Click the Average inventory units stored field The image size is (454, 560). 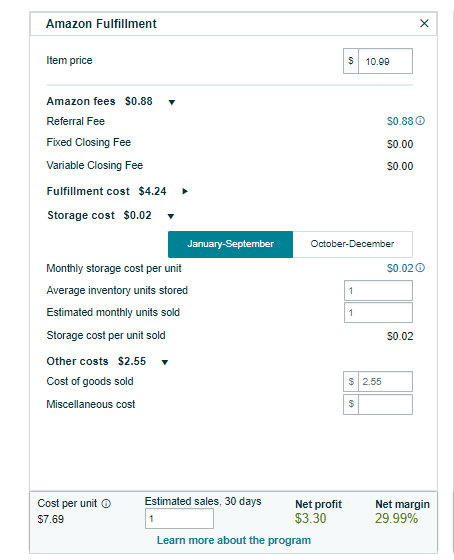[378, 290]
